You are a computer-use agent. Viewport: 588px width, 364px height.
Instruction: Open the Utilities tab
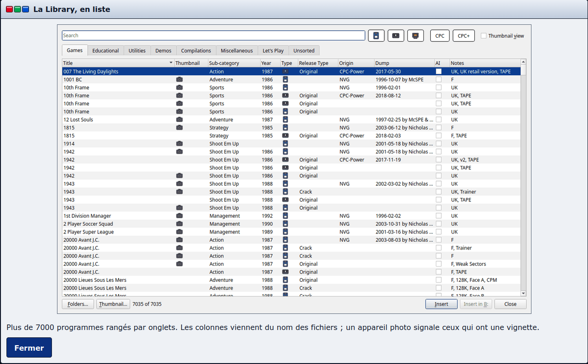[137, 51]
